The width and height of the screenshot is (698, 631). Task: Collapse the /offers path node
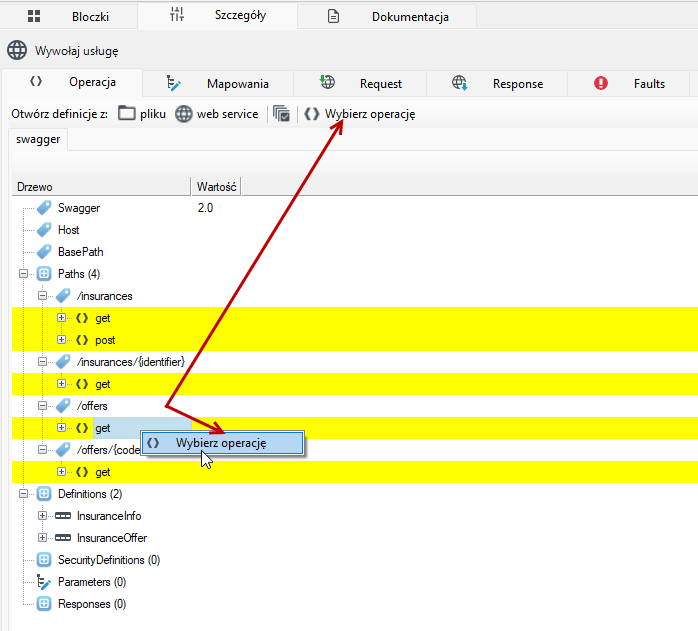42,406
